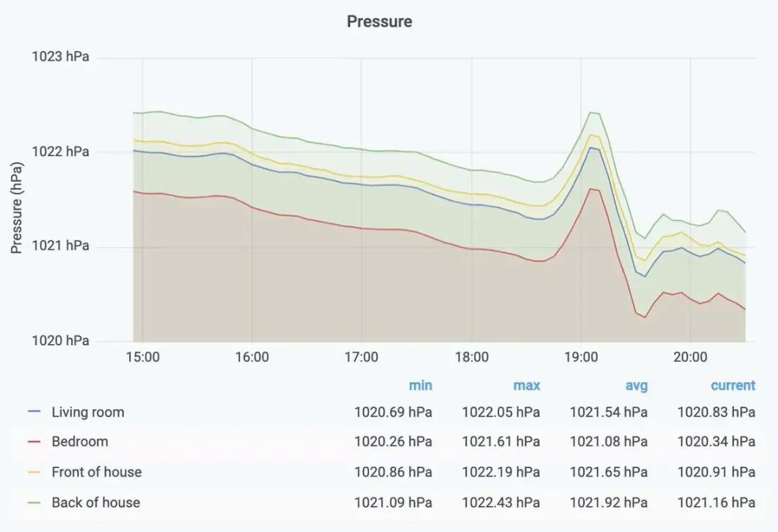Toggle the Front of house legend entry
Screen dimensions: 778x532
click(x=97, y=472)
